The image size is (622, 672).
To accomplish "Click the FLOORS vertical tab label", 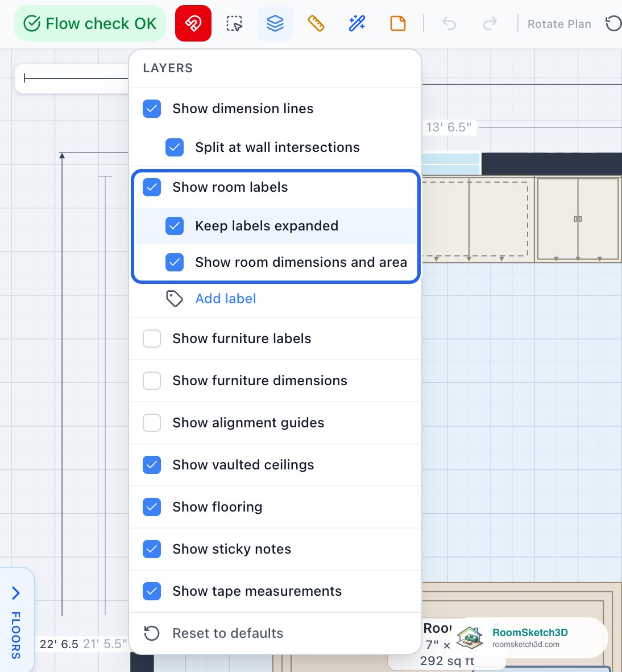I will [x=16, y=635].
